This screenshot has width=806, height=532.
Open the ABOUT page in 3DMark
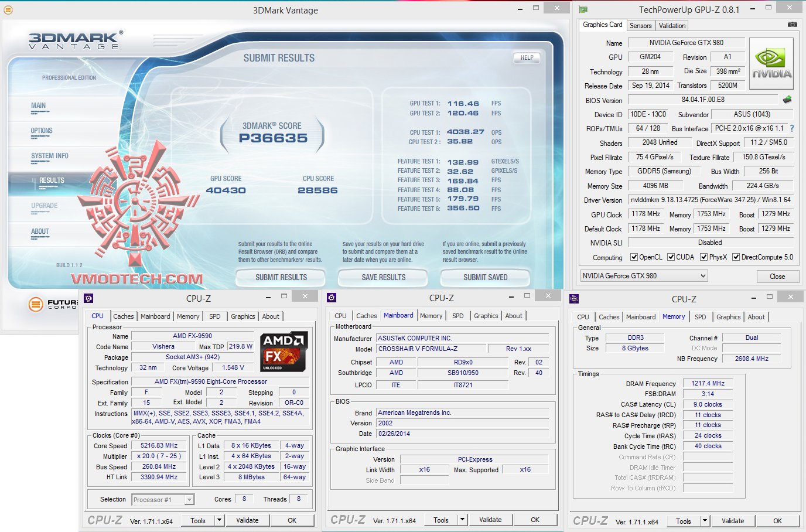tap(40, 231)
